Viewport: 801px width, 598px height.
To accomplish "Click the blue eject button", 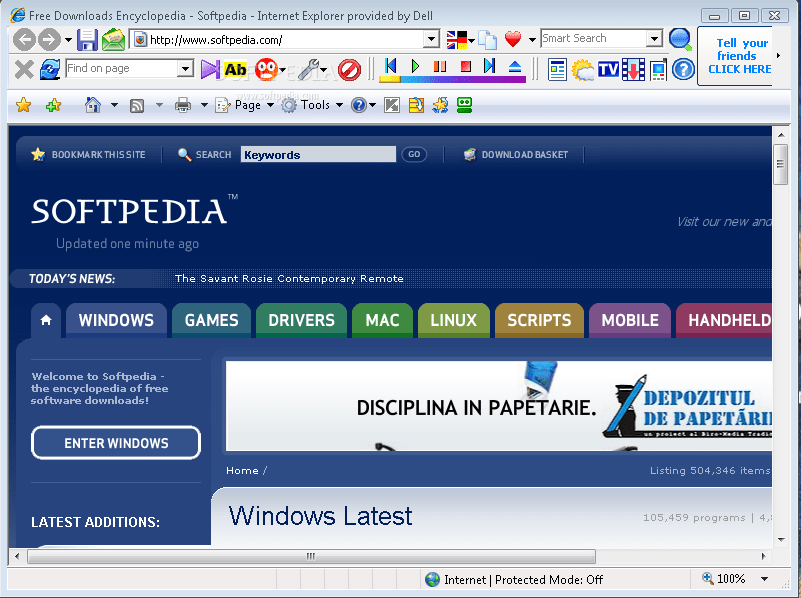I will 515,66.
